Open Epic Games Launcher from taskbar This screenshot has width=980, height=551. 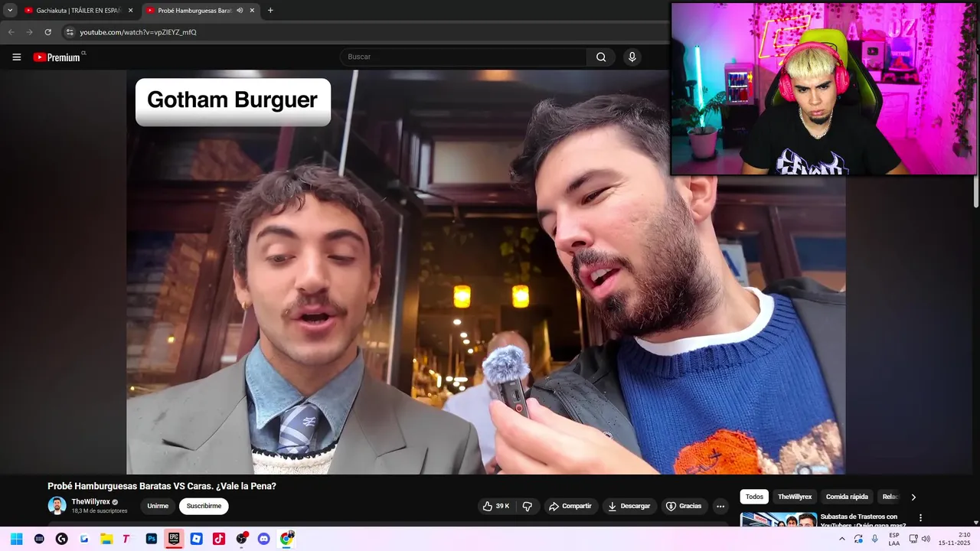click(x=174, y=539)
